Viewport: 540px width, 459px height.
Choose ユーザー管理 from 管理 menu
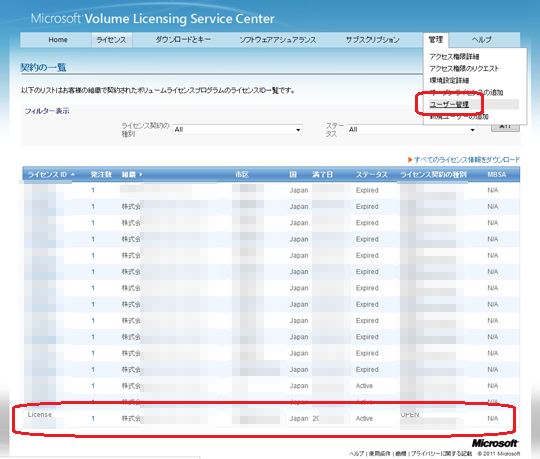point(449,104)
